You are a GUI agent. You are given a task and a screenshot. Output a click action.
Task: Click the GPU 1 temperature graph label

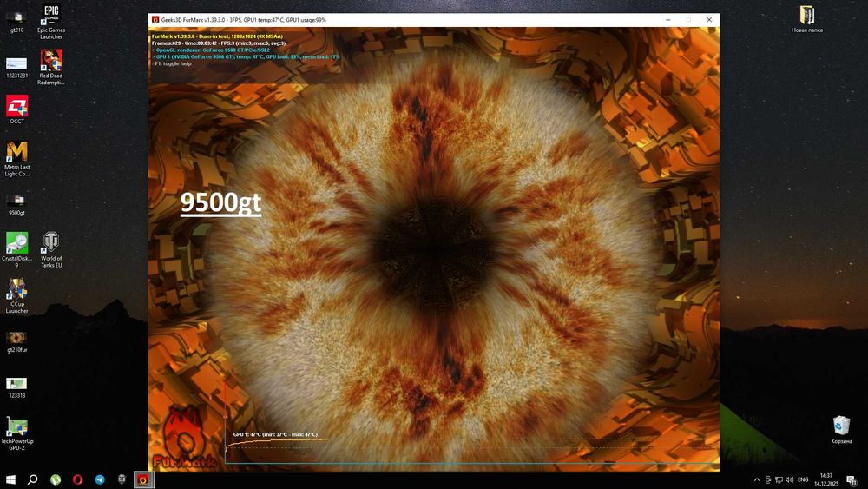point(275,435)
